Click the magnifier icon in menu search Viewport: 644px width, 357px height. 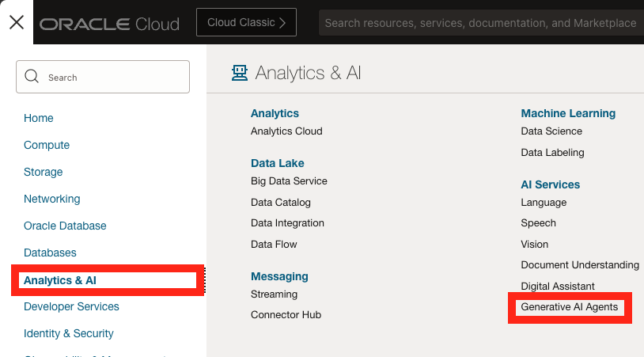click(x=32, y=77)
